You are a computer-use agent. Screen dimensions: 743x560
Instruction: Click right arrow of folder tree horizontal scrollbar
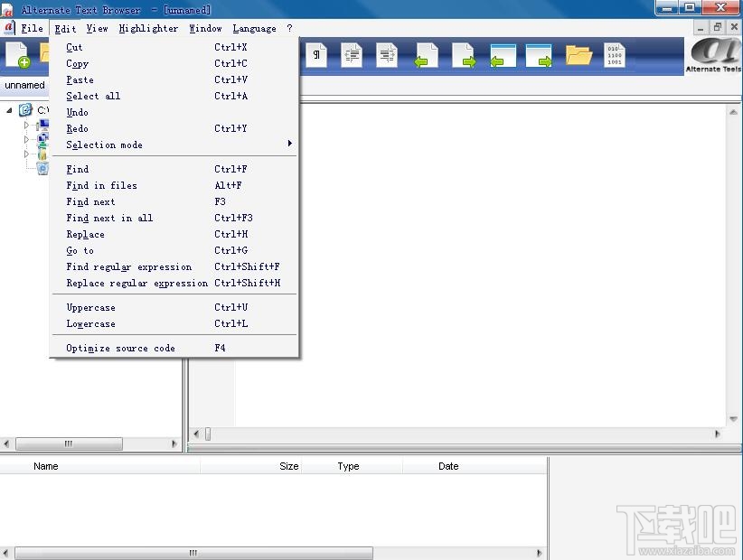pos(174,444)
